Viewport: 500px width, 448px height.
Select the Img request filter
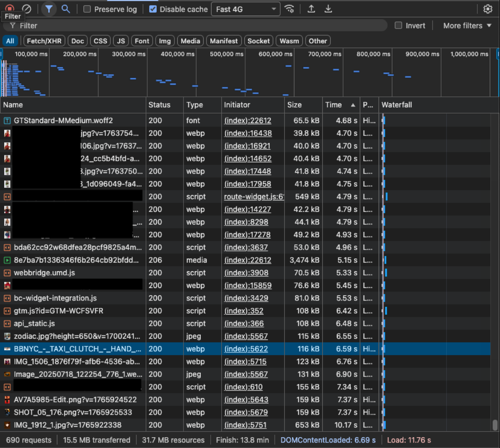(x=165, y=40)
